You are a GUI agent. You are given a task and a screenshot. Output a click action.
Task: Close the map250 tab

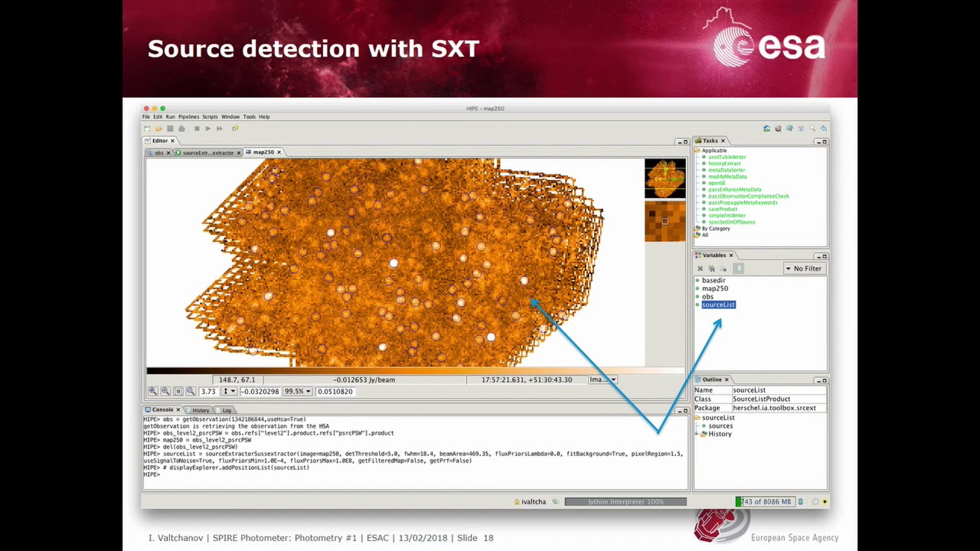(279, 152)
